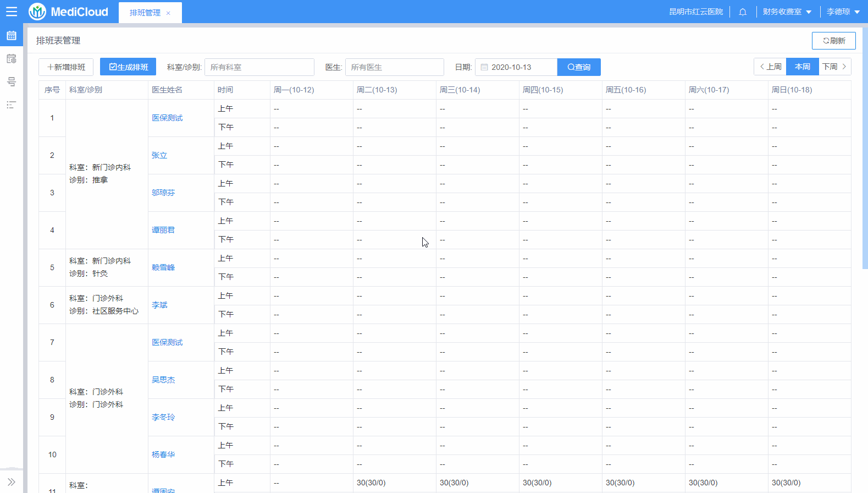The height and width of the screenshot is (493, 868).
Task: Open the calendar settings sidebar icon
Action: (11, 59)
